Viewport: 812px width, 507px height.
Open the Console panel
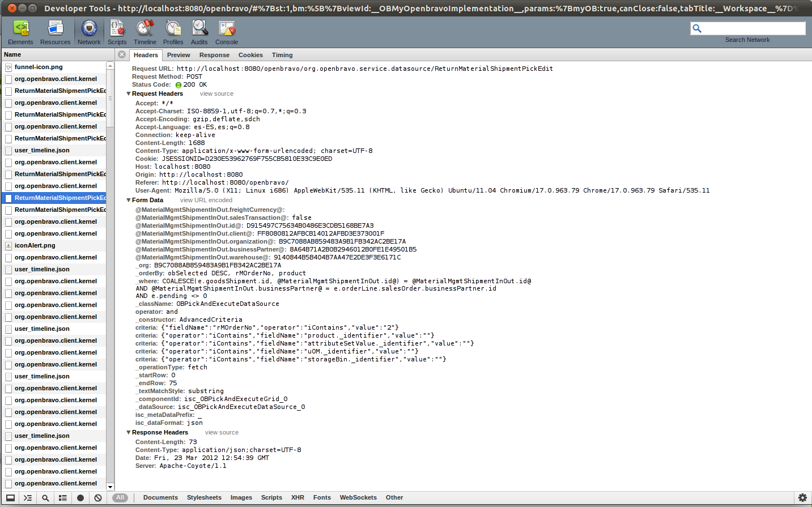tap(227, 32)
